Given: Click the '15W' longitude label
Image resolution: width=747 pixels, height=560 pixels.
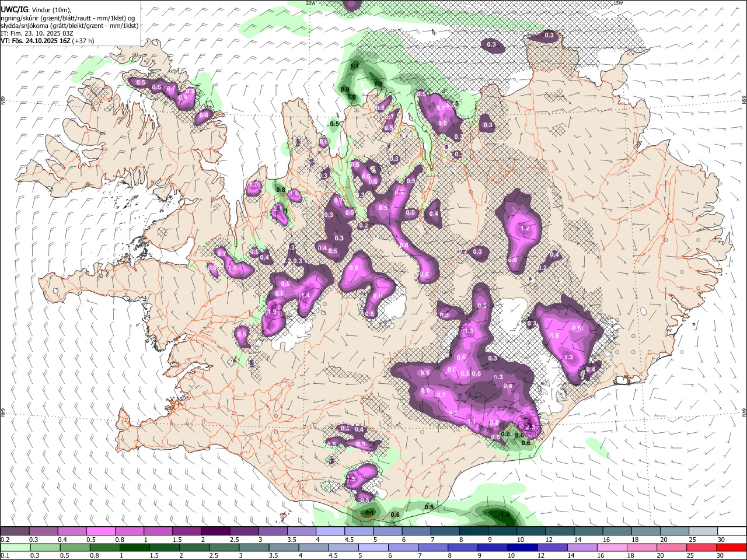Looking at the screenshot, I should click(618, 2).
